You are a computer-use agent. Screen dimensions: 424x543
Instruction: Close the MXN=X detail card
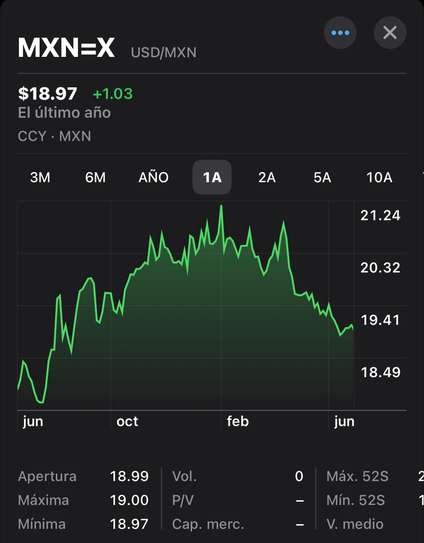point(390,33)
